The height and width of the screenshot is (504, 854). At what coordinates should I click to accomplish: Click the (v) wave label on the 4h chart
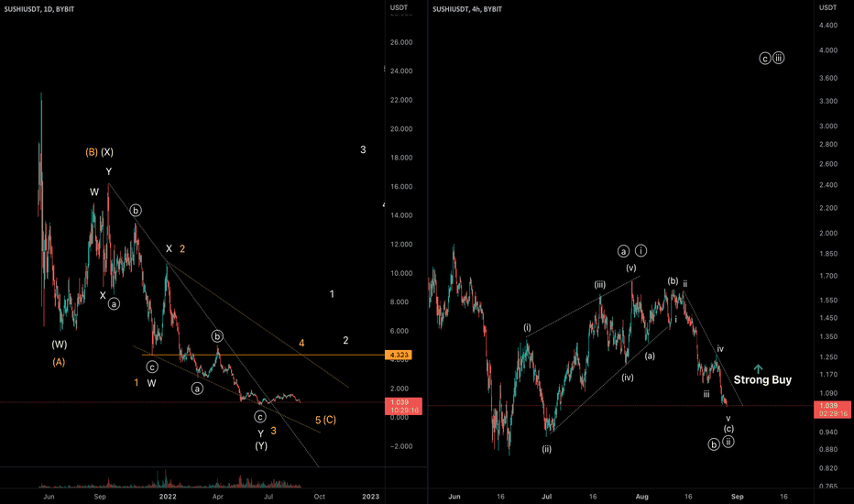point(630,268)
